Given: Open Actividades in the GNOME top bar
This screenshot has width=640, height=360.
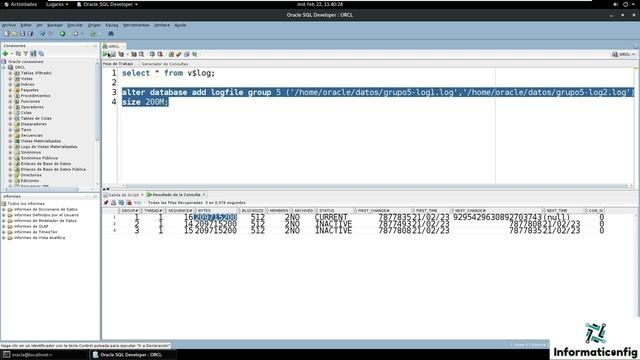Looking at the screenshot, I should pos(20,4).
